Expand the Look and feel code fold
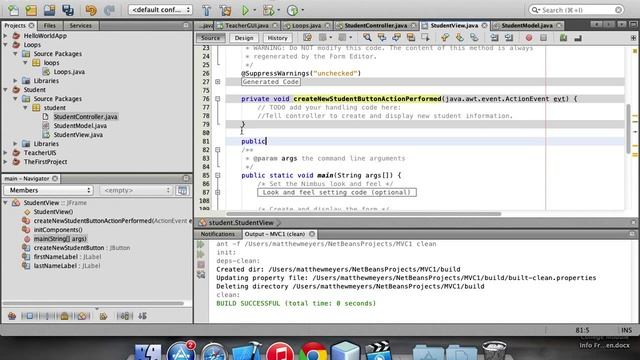Viewport: 640px width, 360px height. (218, 192)
